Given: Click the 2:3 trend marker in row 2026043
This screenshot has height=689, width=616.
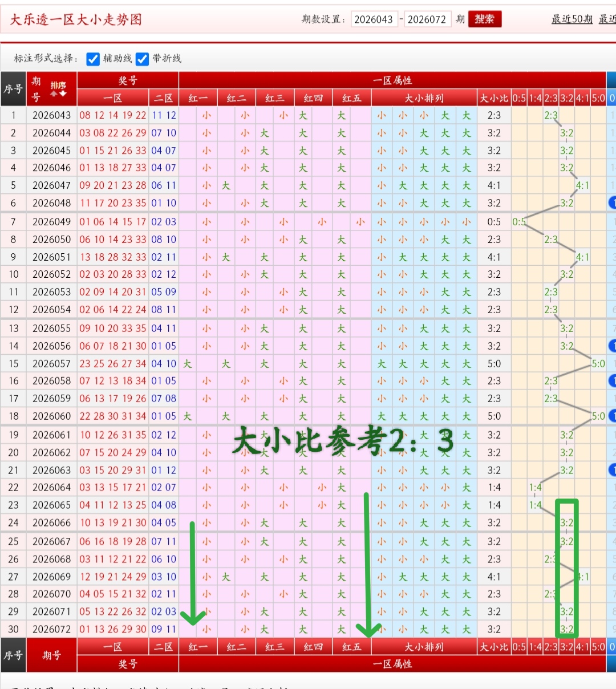Looking at the screenshot, I should (551, 115).
